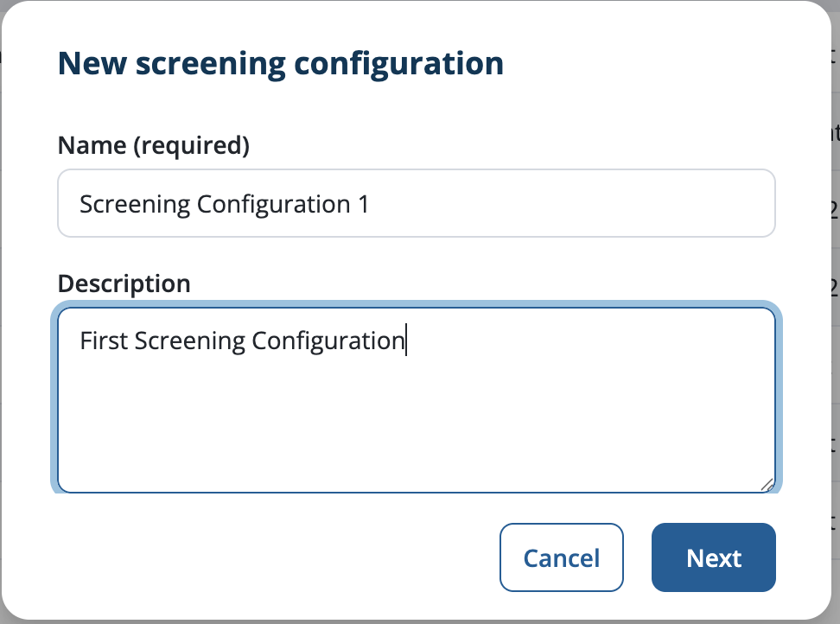This screenshot has width=840, height=624.
Task: Focus the Name input field
Action: tap(417, 204)
